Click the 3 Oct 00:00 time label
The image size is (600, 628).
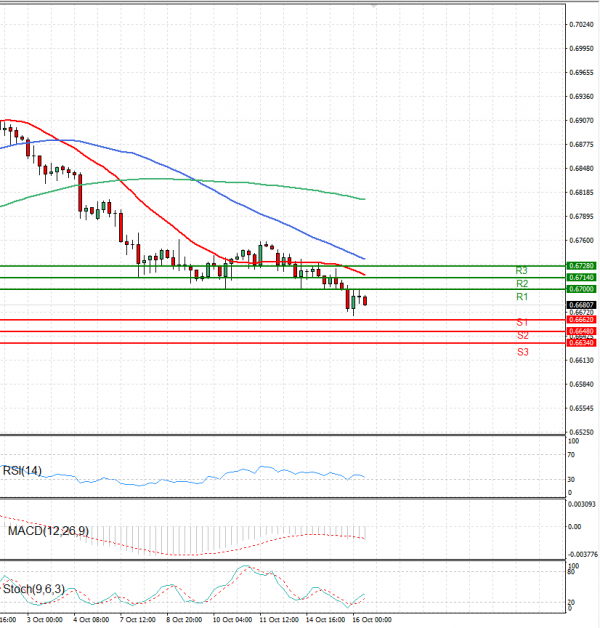click(x=45, y=620)
